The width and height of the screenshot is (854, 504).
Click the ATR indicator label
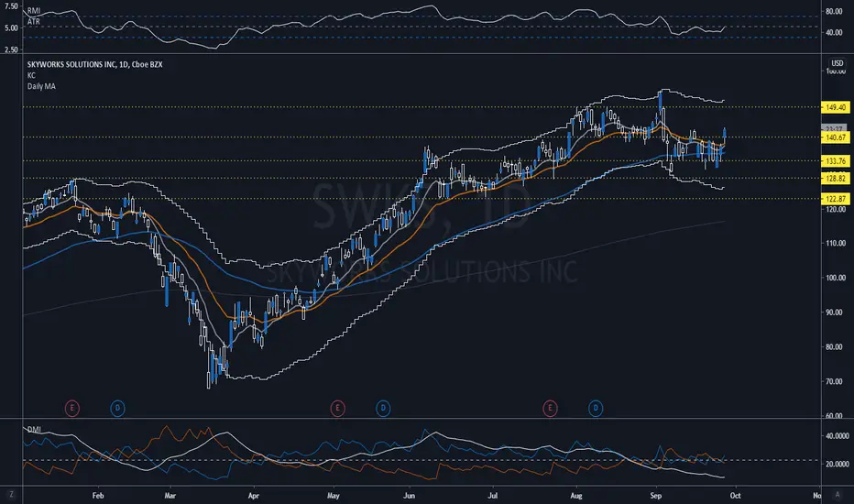point(34,21)
